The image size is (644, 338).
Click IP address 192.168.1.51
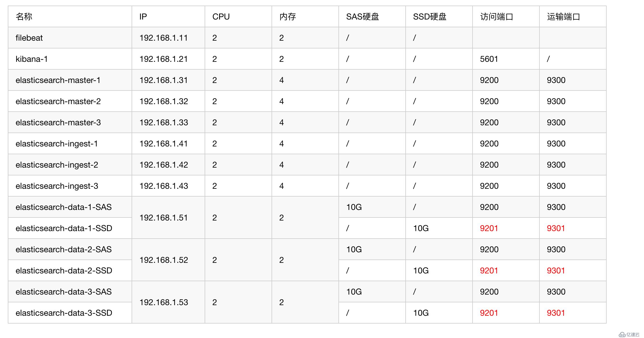tap(164, 218)
